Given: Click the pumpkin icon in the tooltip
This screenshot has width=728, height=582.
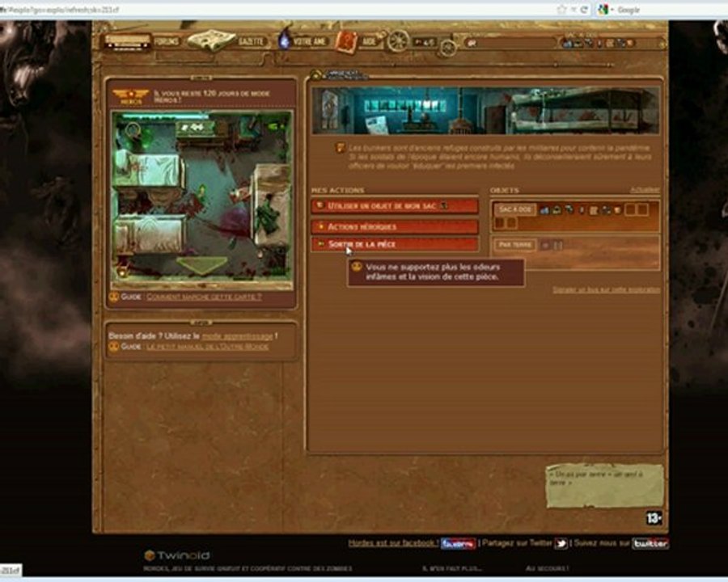Looking at the screenshot, I should [x=356, y=267].
